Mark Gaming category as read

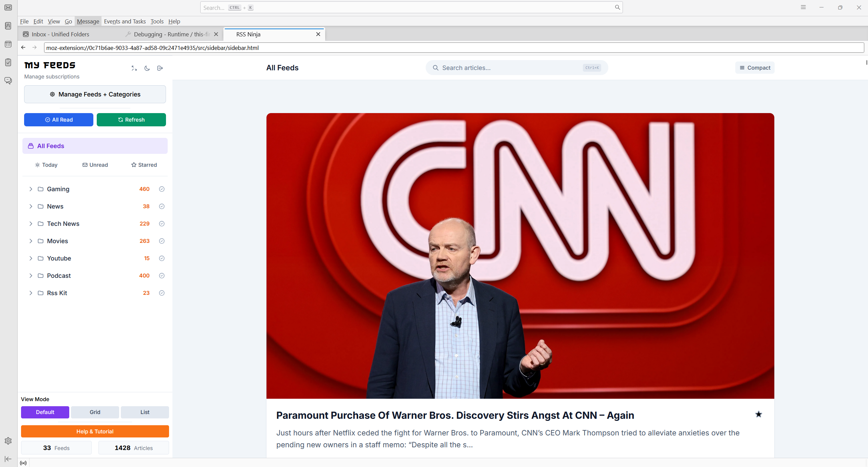pyautogui.click(x=162, y=189)
